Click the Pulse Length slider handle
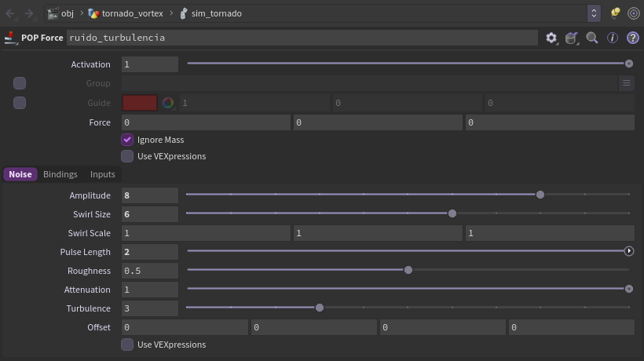 (629, 251)
